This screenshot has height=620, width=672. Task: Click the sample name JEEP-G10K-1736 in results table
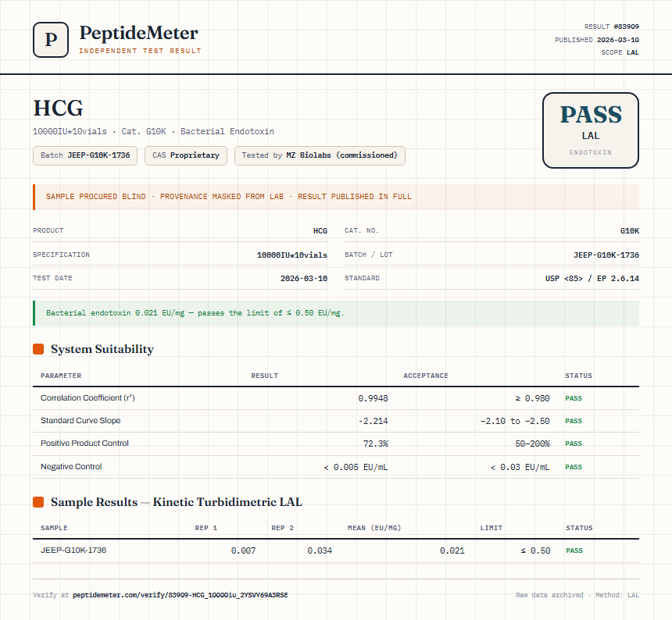73,551
